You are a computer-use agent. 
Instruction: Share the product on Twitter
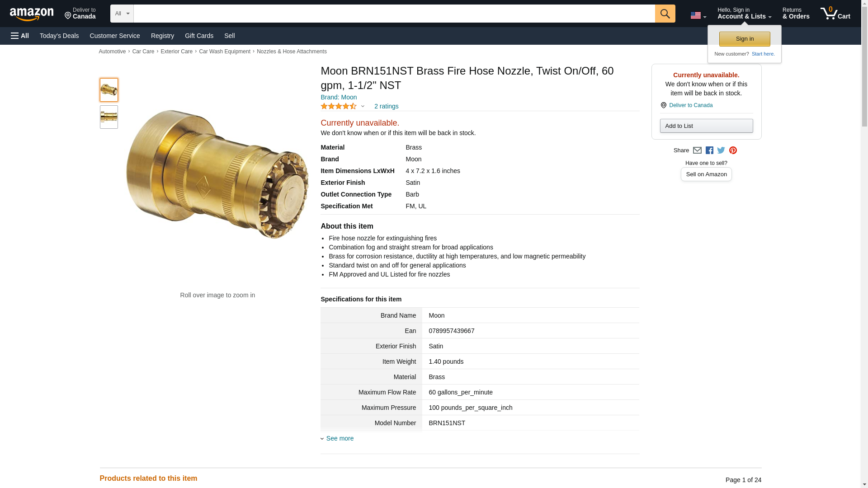click(x=721, y=150)
